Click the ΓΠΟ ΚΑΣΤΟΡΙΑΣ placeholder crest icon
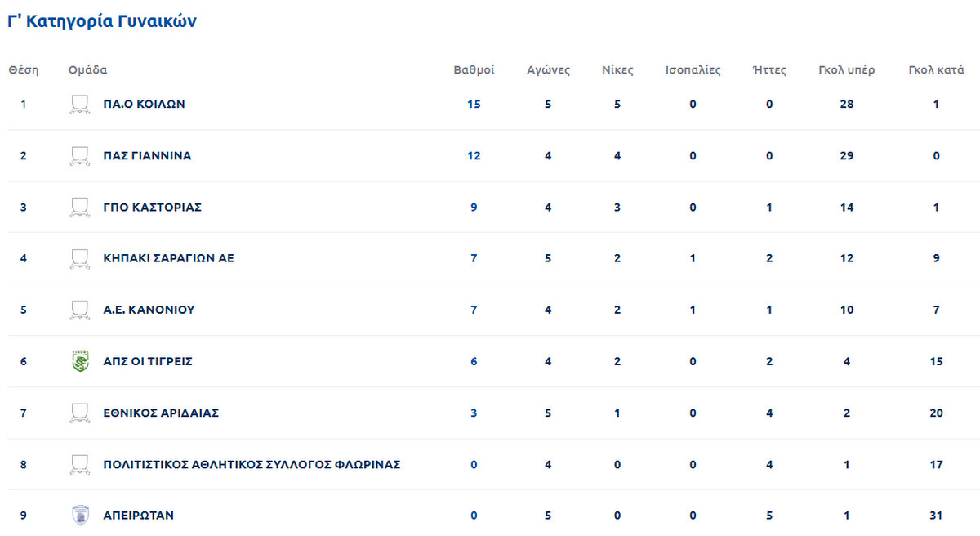 79,208
